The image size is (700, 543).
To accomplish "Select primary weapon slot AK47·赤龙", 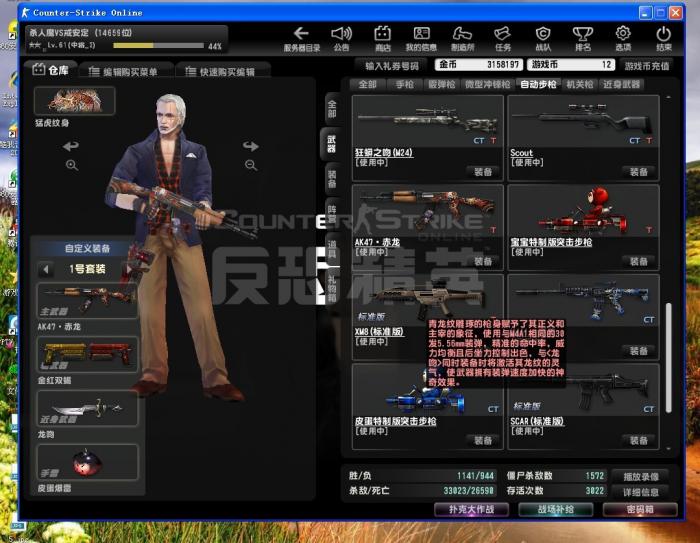I will click(88, 300).
